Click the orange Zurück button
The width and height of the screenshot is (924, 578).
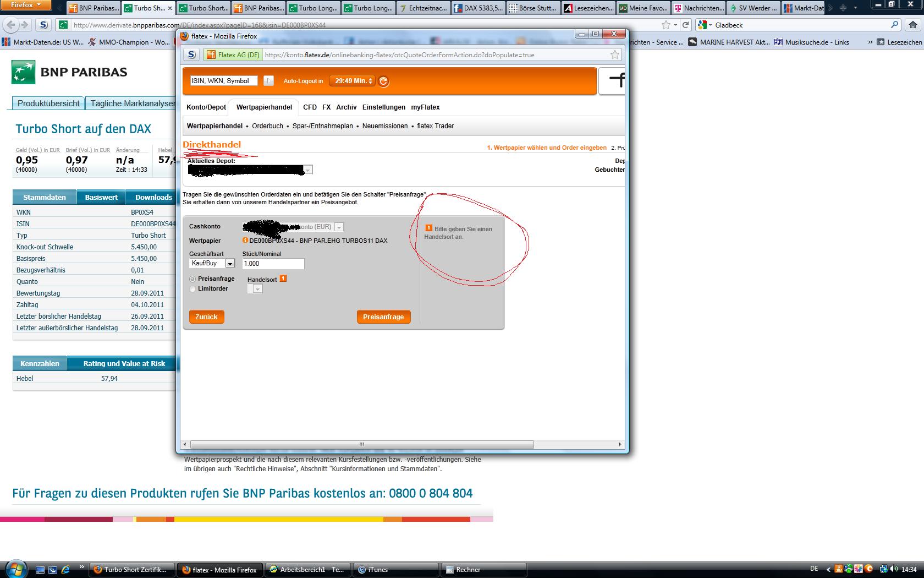click(x=207, y=317)
